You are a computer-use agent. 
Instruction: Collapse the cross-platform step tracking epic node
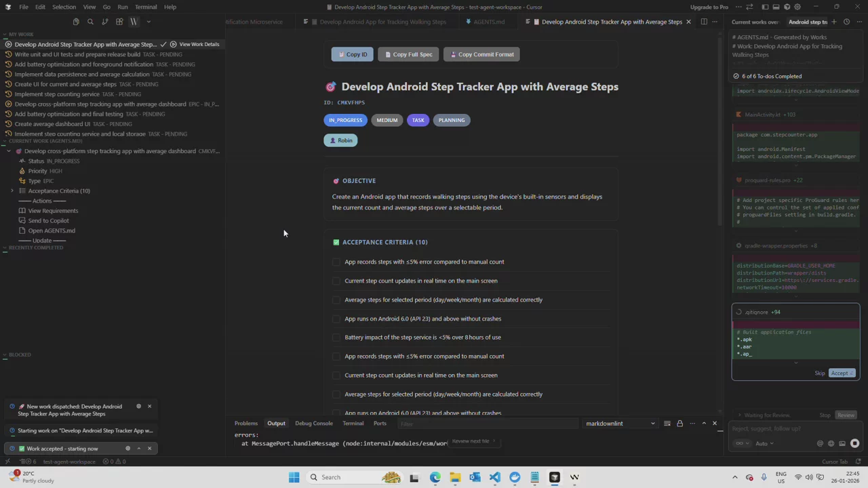coord(9,151)
